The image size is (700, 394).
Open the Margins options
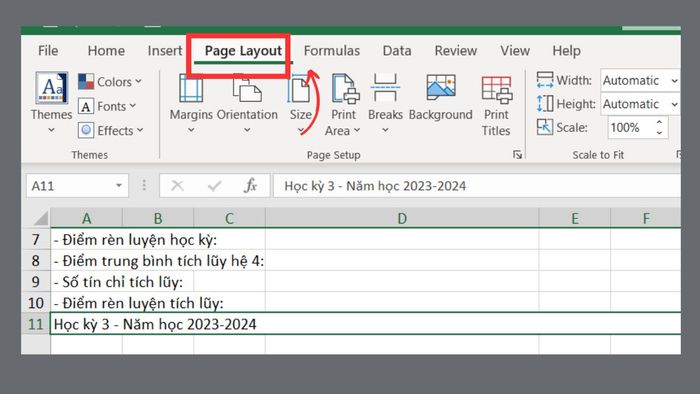(x=191, y=104)
